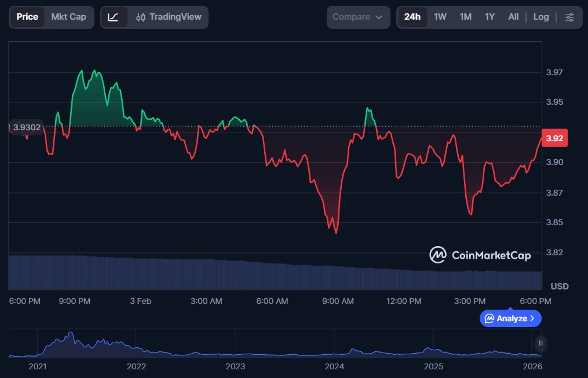
Task: Switch to the line chart view icon
Action: tap(114, 17)
